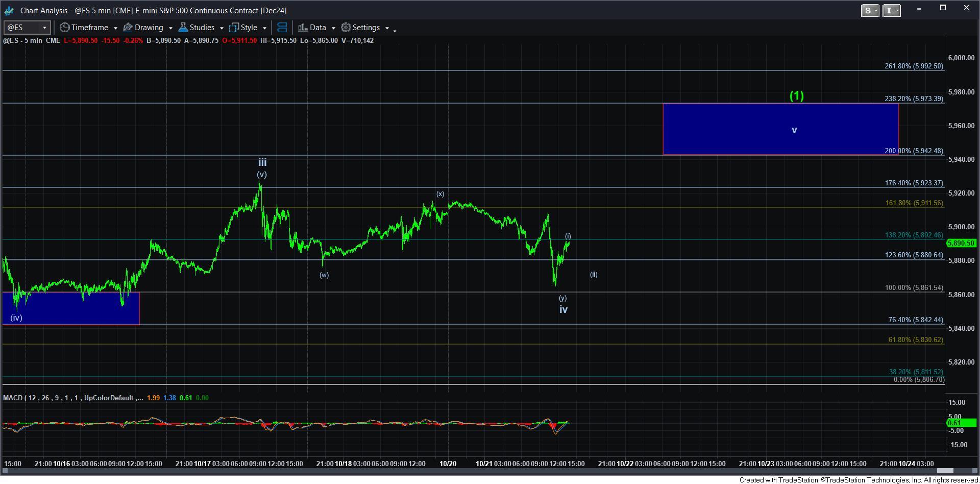Click the green 0.61 MACD value tag
The height and width of the screenshot is (484, 980).
point(961,423)
